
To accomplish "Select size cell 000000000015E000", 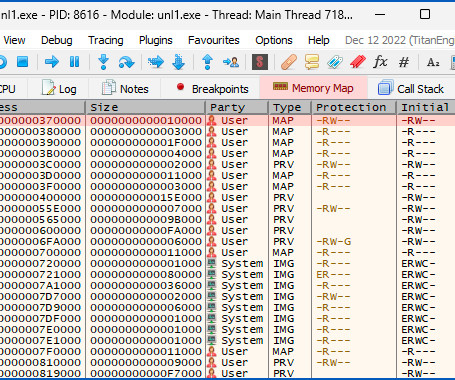I will click(x=146, y=197).
